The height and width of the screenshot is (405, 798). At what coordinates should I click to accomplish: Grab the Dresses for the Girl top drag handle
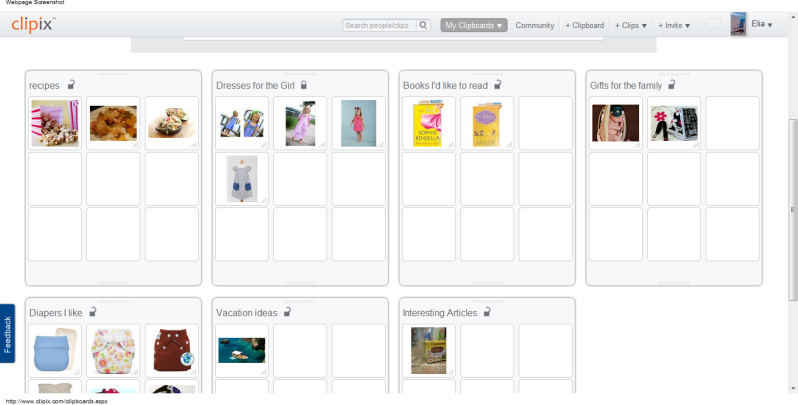300,74
